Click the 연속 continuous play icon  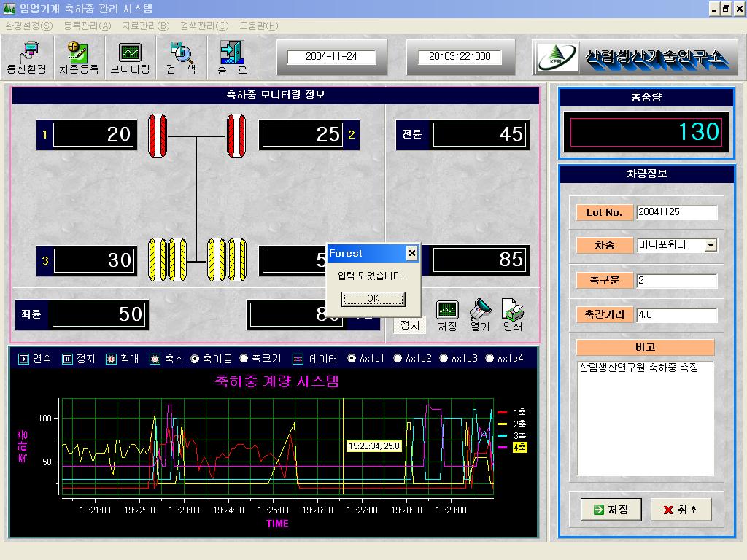pyautogui.click(x=23, y=359)
